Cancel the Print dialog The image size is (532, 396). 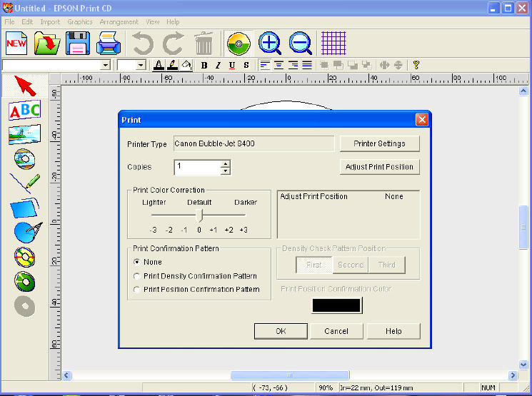336,331
